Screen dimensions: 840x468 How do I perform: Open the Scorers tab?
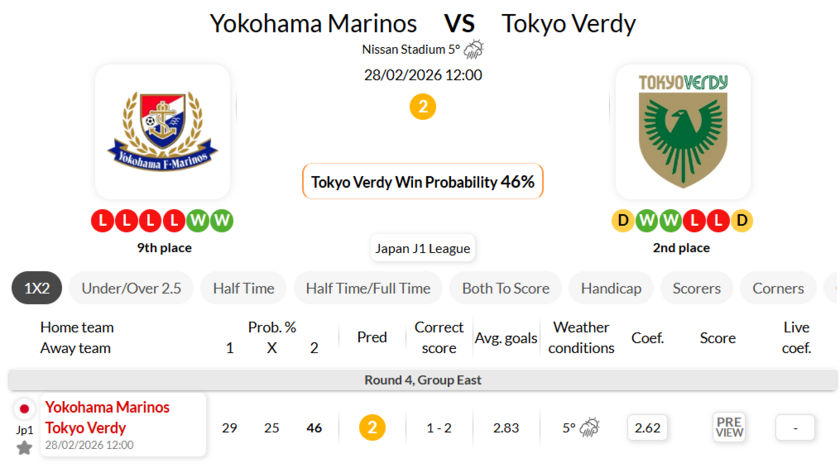click(x=696, y=288)
